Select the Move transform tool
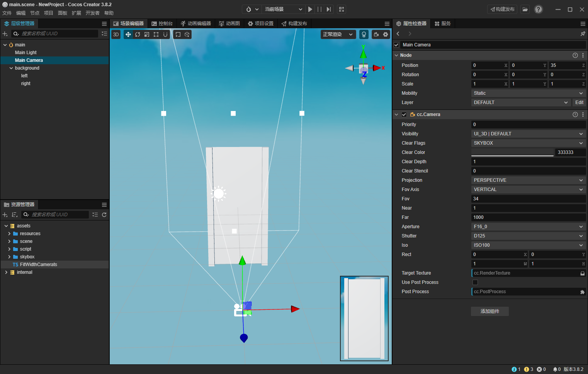588x374 pixels. tap(128, 34)
